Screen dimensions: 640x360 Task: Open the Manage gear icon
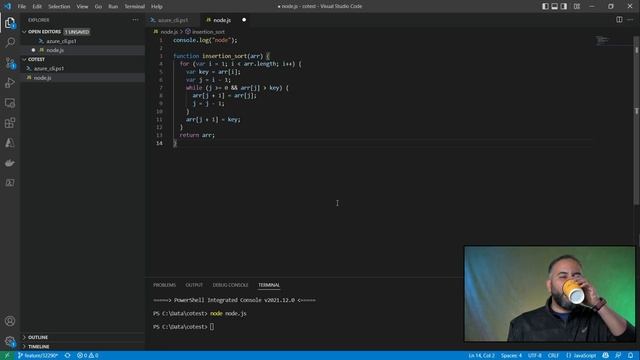coord(10,341)
